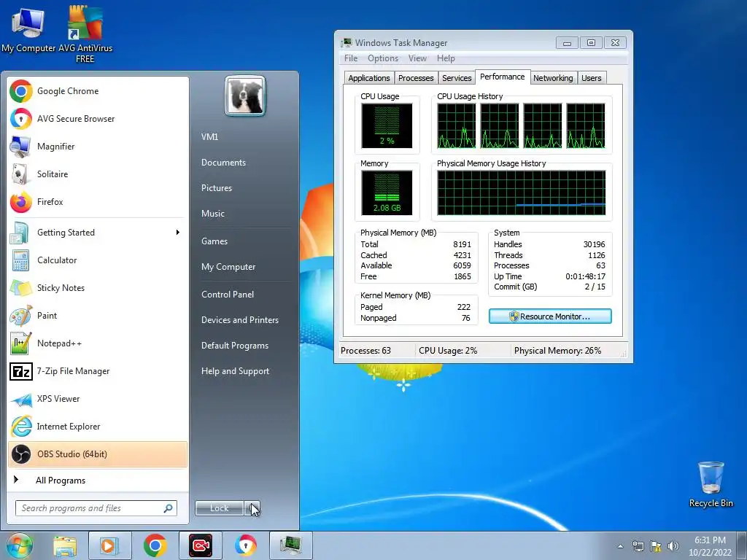This screenshot has height=560, width=747.
Task: Click Task Manager taskbar button
Action: [291, 545]
